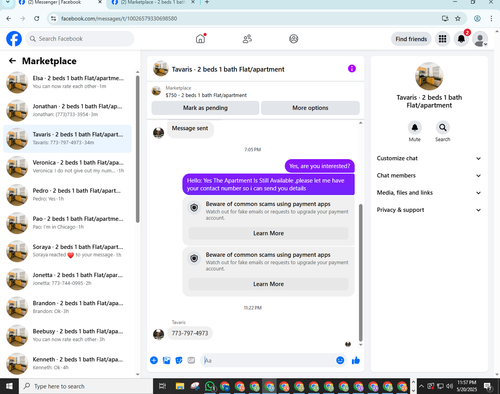Open Task View on the taskbar

(162, 386)
